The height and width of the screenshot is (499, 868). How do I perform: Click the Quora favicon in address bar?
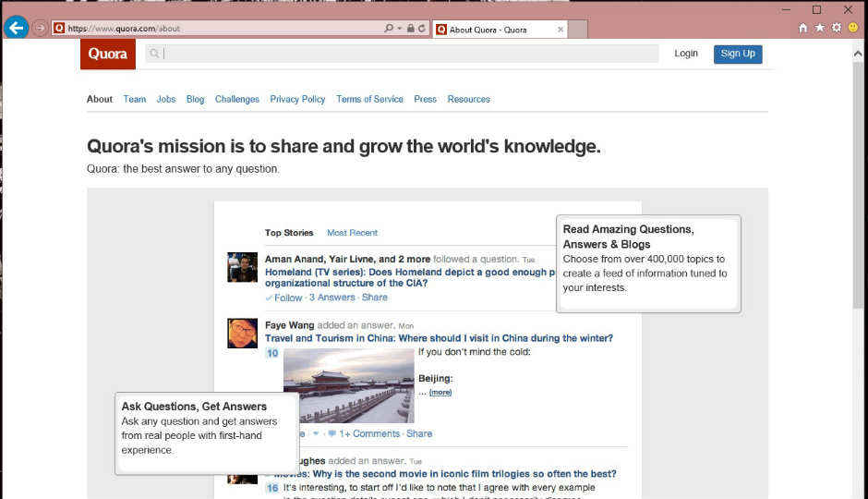pyautogui.click(x=59, y=29)
